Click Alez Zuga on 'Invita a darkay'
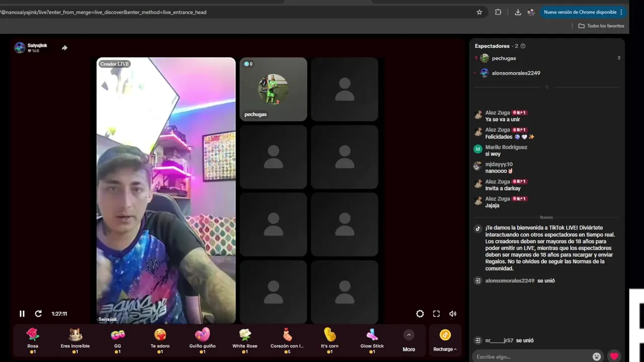The image size is (644, 362). (498, 182)
